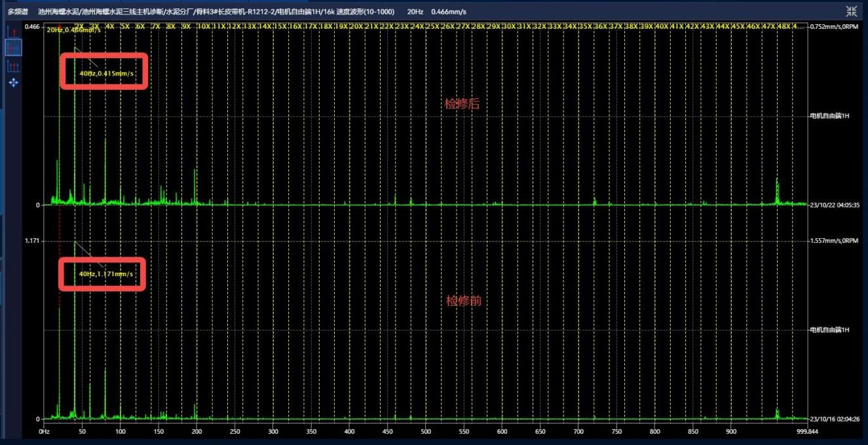Click the 500 tick on frequency axis
This screenshot has height=445, width=868.
[x=426, y=432]
